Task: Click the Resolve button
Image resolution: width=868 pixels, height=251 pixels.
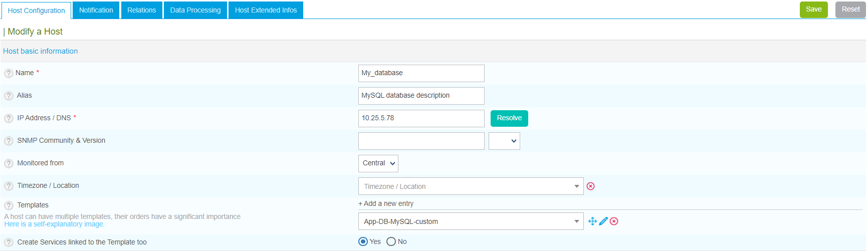Action: click(509, 118)
